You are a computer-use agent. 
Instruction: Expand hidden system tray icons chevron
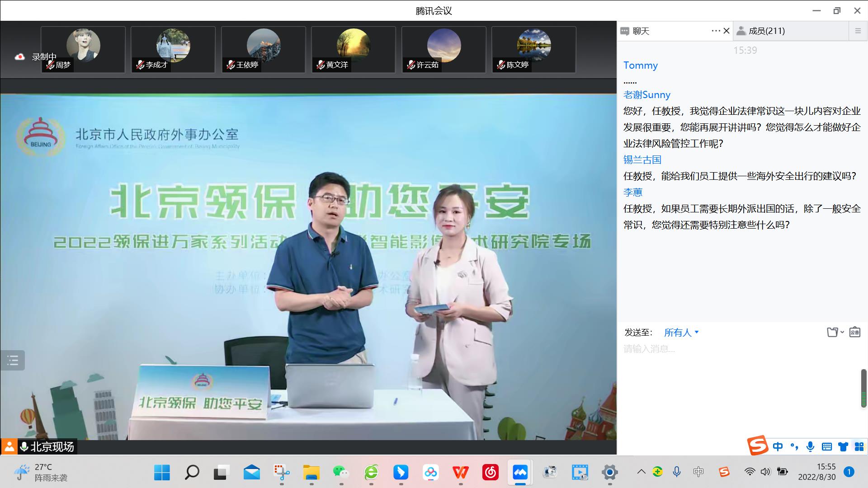click(641, 472)
